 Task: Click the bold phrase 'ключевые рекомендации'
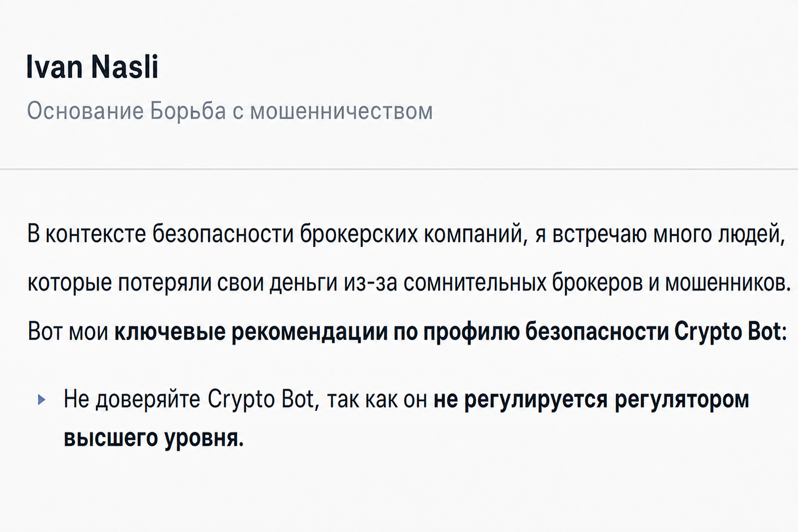pos(251,332)
